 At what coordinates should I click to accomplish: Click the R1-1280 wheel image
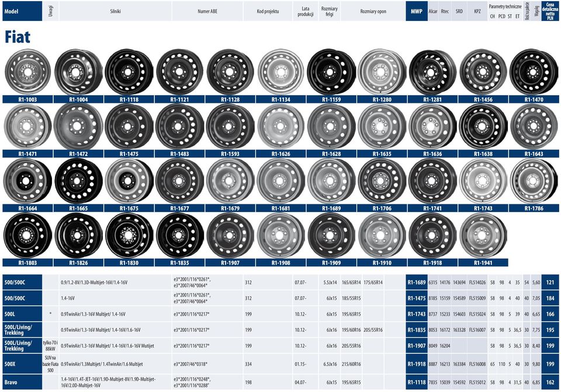pyautogui.click(x=382, y=72)
